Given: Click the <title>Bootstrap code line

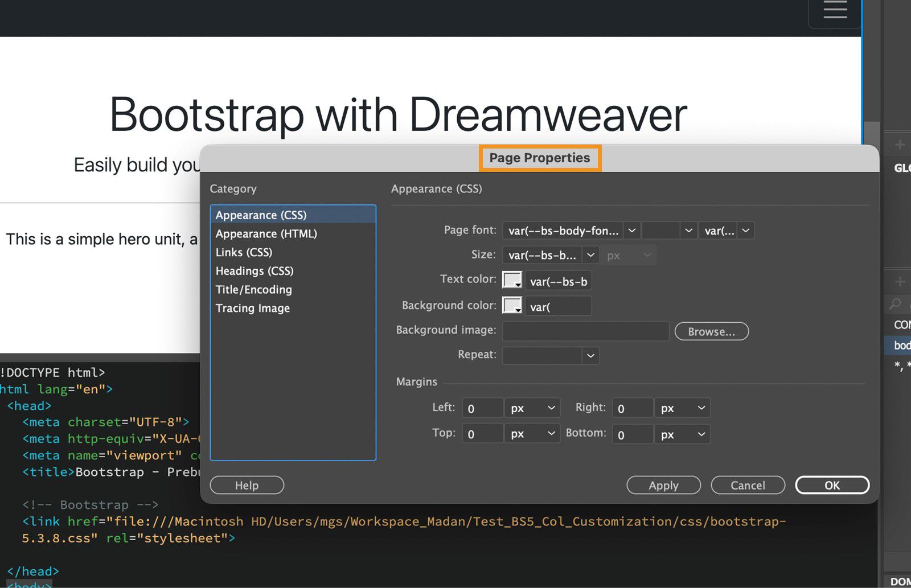Looking at the screenshot, I should click(x=112, y=472).
